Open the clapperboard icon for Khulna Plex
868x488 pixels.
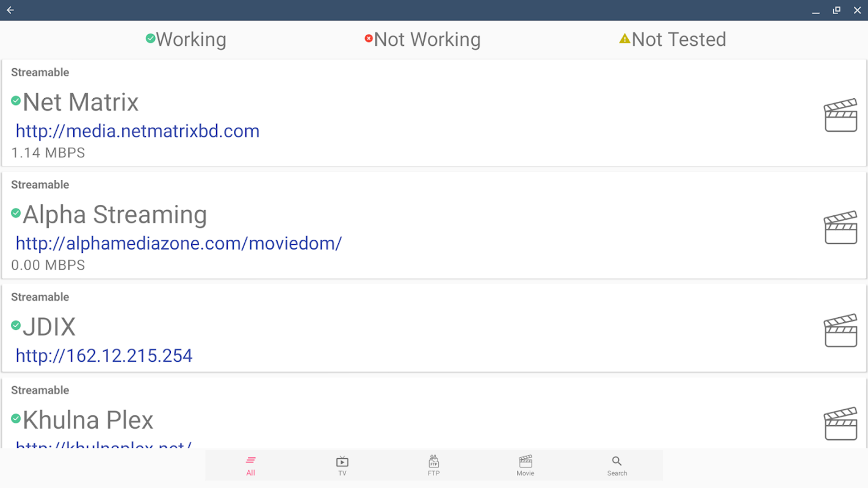[841, 424]
